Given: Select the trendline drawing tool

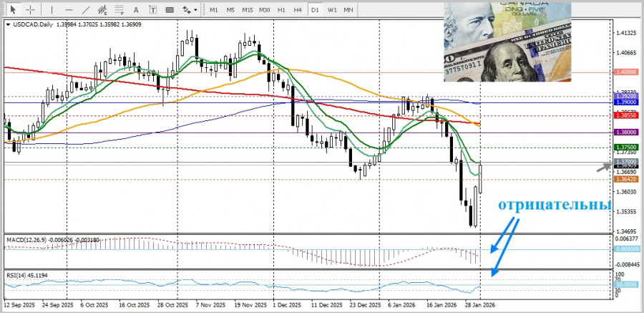Looking at the screenshot, I should pos(86,10).
